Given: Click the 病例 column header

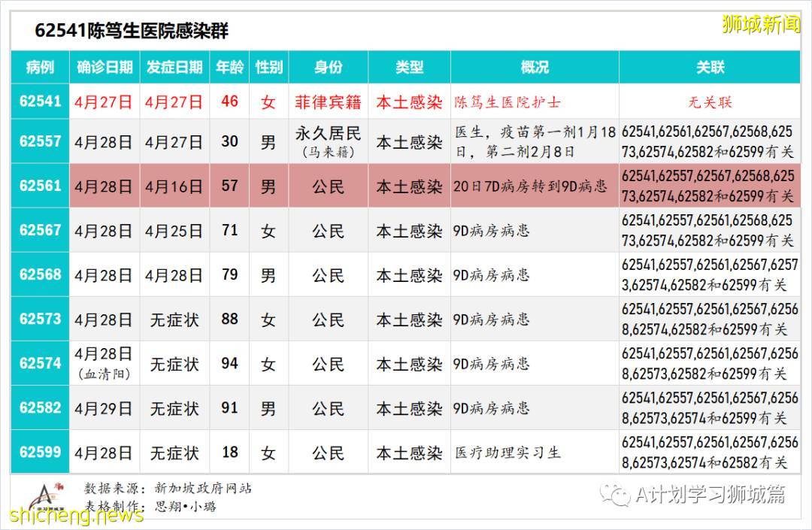Looking at the screenshot, I should pos(40,67).
